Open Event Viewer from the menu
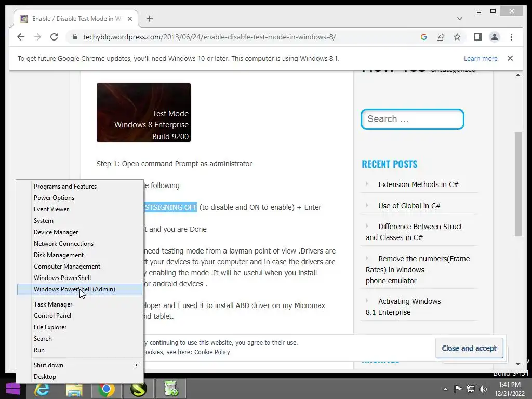This screenshot has width=532, height=399. coord(79,209)
